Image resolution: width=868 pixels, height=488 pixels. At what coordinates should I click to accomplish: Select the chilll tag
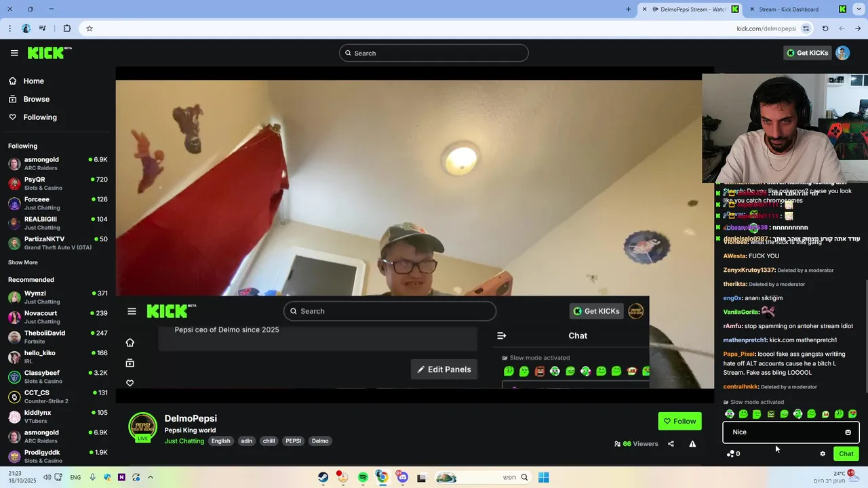(x=269, y=441)
